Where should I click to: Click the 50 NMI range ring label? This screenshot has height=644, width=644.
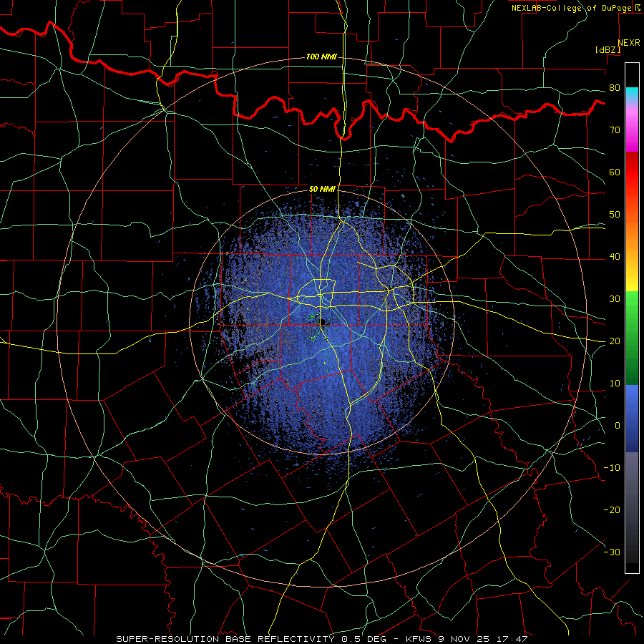click(x=322, y=190)
